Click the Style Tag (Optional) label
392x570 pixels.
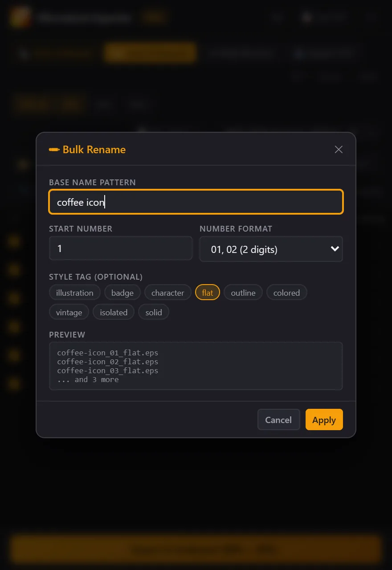(x=96, y=277)
